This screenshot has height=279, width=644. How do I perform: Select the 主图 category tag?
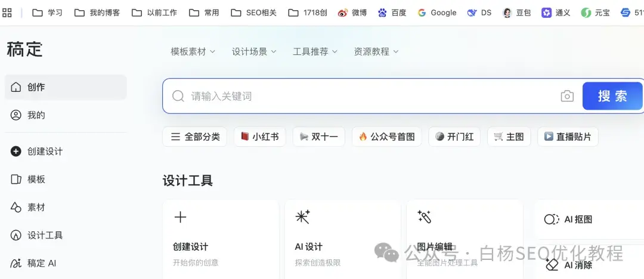tap(509, 137)
